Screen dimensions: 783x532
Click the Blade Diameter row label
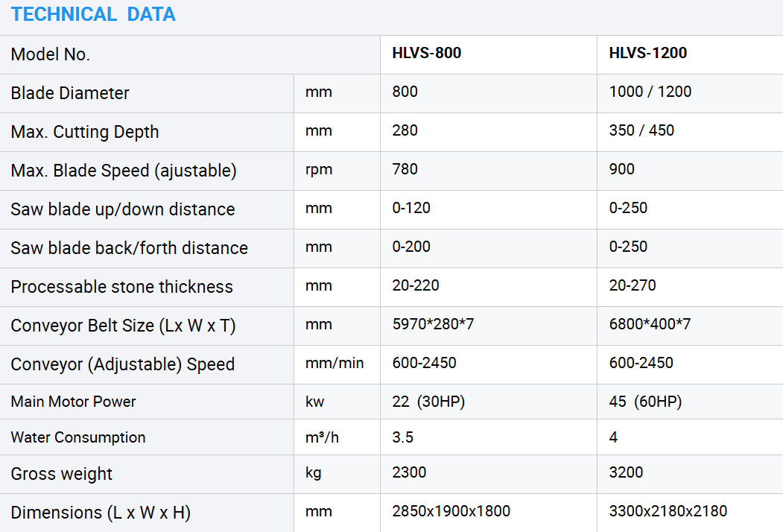point(70,93)
